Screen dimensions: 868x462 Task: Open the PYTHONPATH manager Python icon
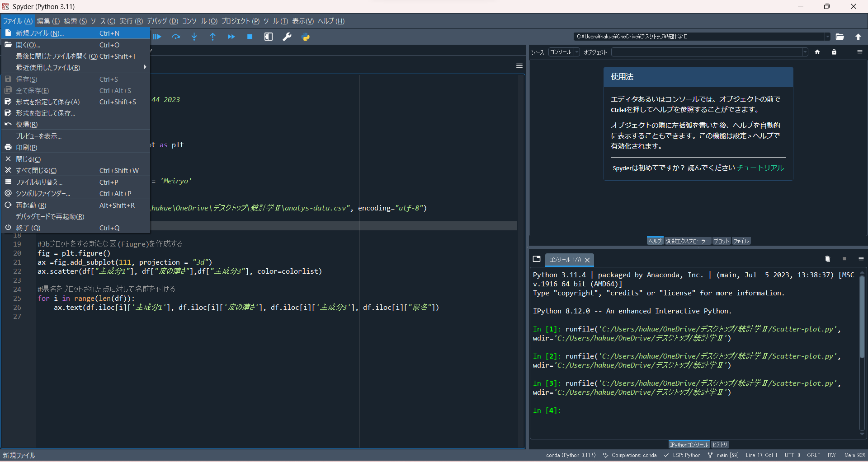point(306,37)
